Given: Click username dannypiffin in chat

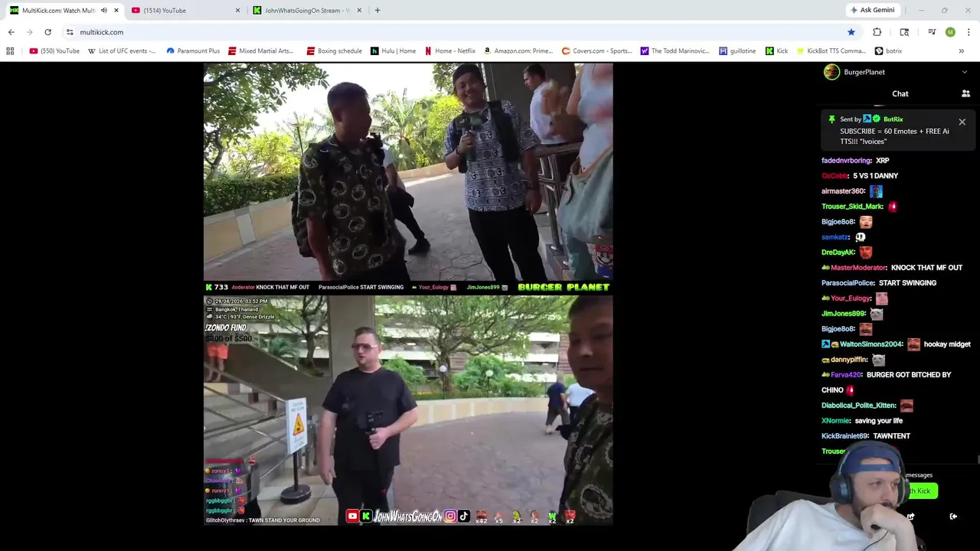Looking at the screenshot, I should click(849, 360).
